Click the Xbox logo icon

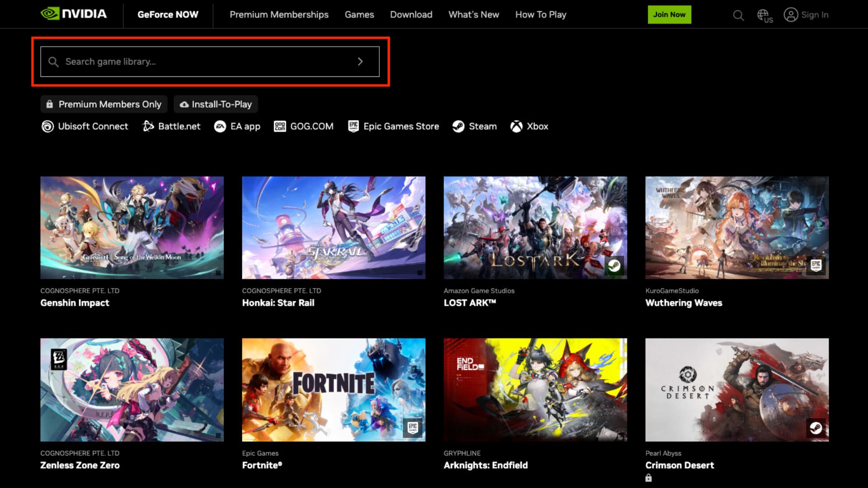click(x=516, y=127)
